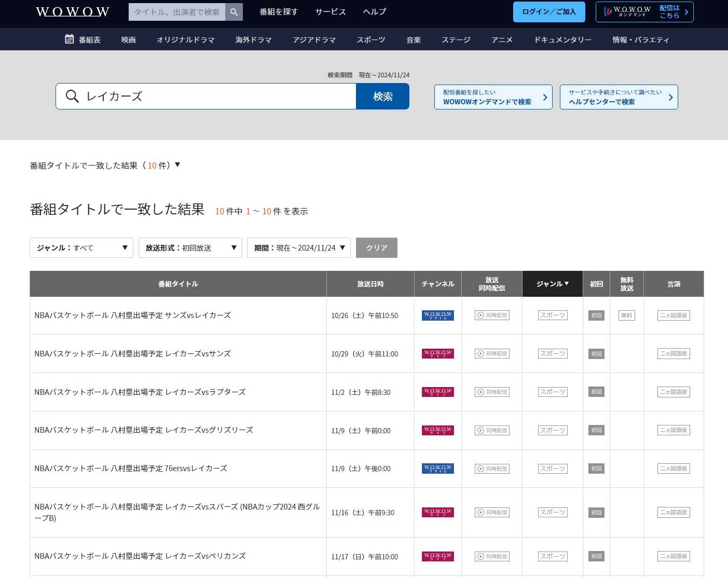
Task: Go to 海外ドラマ category tab
Action: point(254,40)
